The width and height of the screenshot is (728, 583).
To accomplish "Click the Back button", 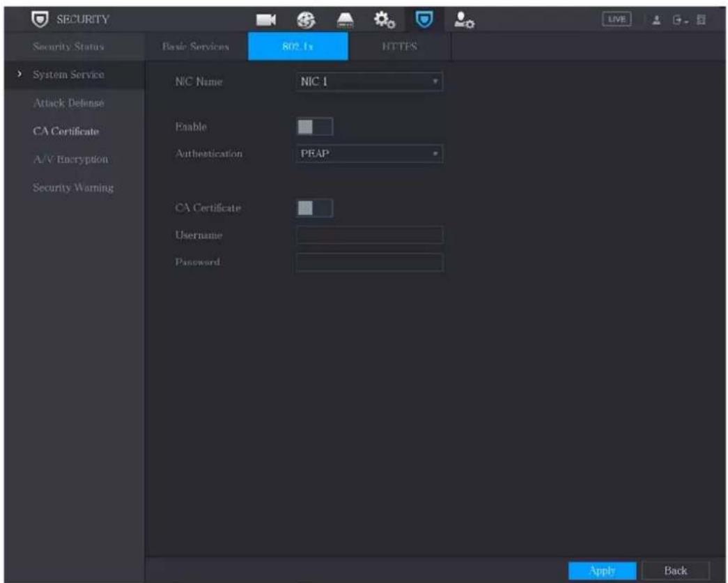I will coord(676,570).
